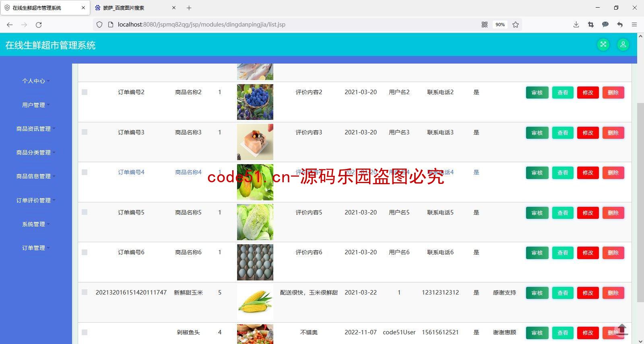Bookmark this page with the star icon
This screenshot has width=644, height=344.
tap(516, 25)
